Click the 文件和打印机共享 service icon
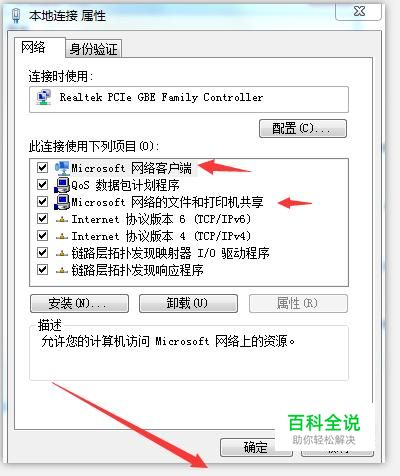Screen dimensions: 400x476 (x=62, y=202)
